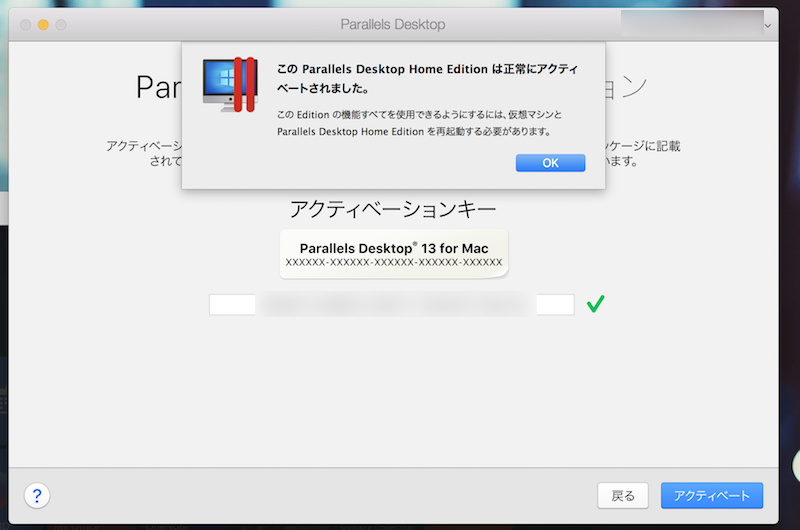Click the last segment of the key field
Screen dimensions: 800x530
tap(555, 305)
